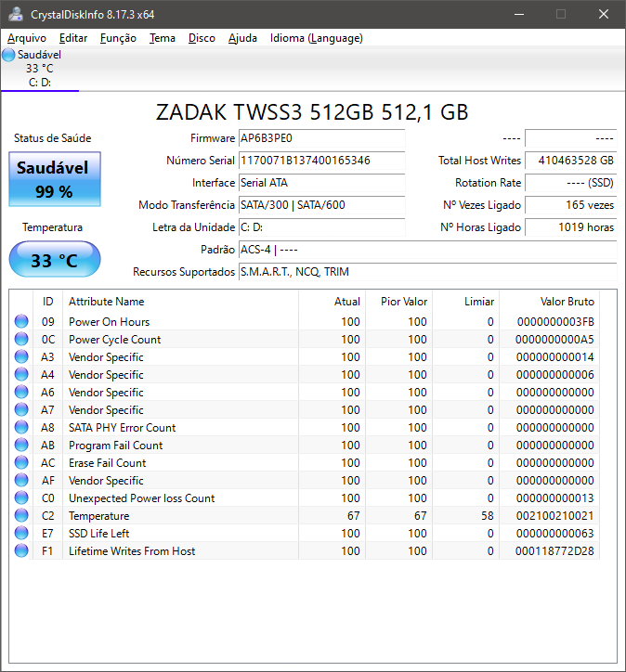Image resolution: width=626 pixels, height=672 pixels.
Task: Open the Ajuda menu
Action: click(x=242, y=38)
